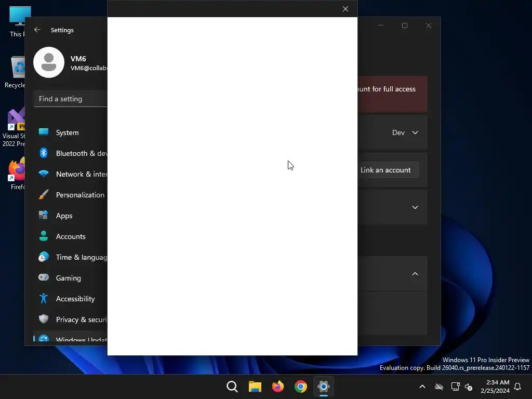
Task: Click the Accounts person icon in sidebar
Action: coord(44,236)
